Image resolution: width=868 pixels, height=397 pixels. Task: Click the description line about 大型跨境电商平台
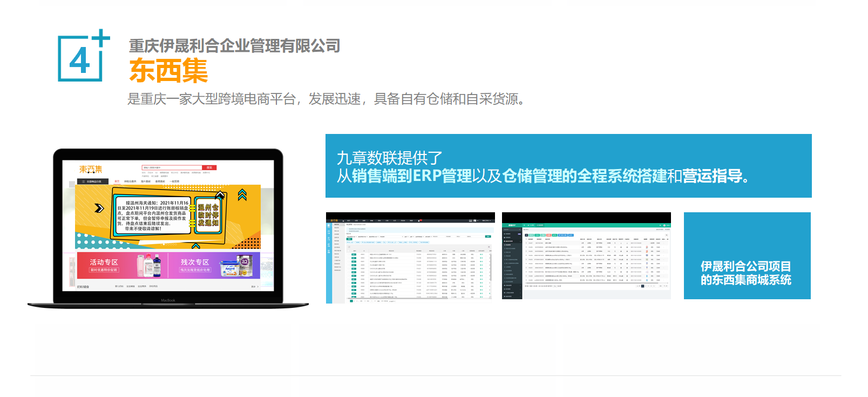(x=326, y=99)
